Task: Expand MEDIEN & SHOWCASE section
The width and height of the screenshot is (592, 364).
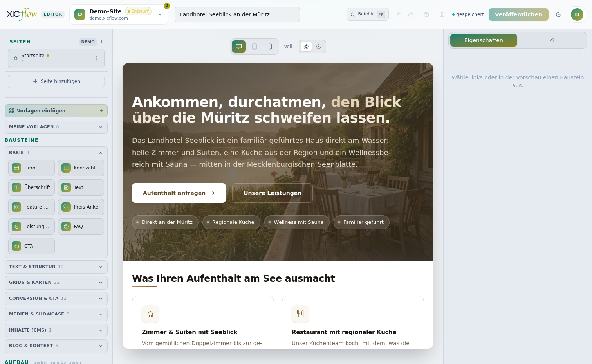Action: tap(56, 314)
